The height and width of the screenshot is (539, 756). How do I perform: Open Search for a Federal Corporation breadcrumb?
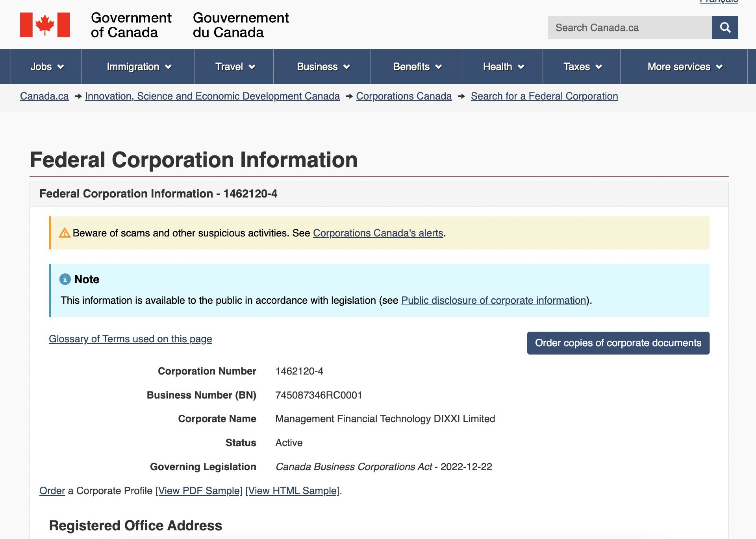click(544, 96)
